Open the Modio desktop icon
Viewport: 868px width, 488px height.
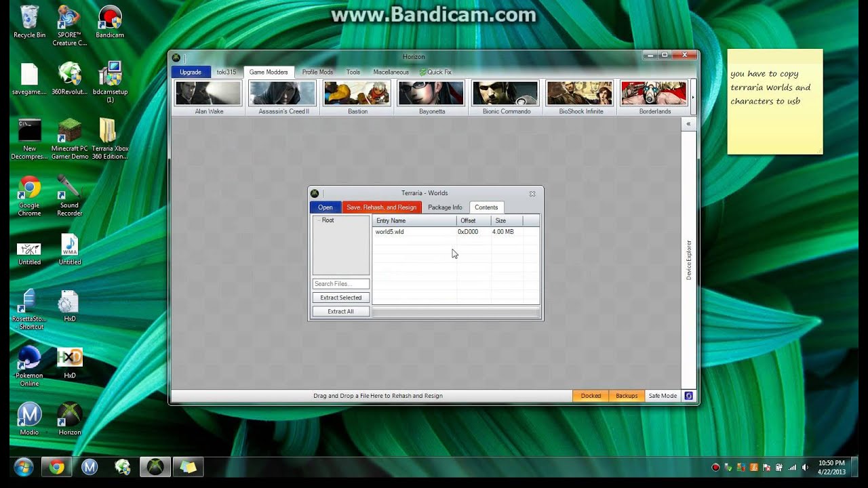[x=29, y=419]
